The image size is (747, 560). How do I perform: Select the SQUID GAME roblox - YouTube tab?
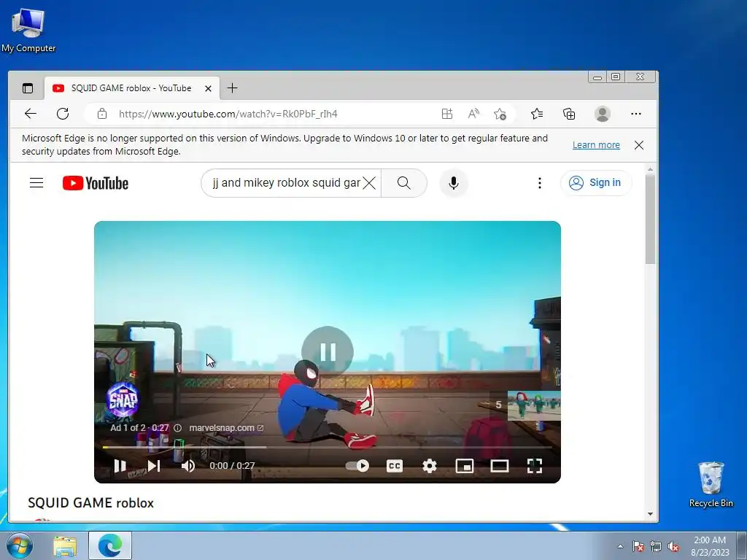133,88
